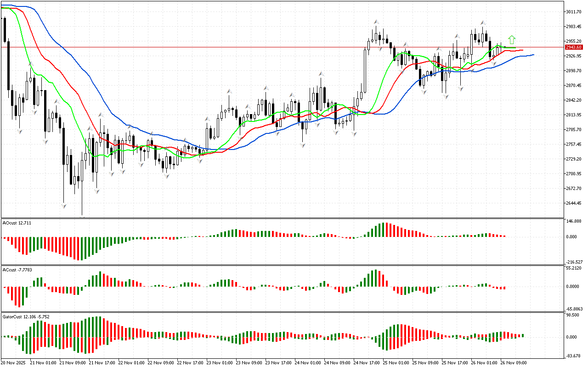
Task: Click the 3011.70 price axis label
Action: [x=574, y=11]
